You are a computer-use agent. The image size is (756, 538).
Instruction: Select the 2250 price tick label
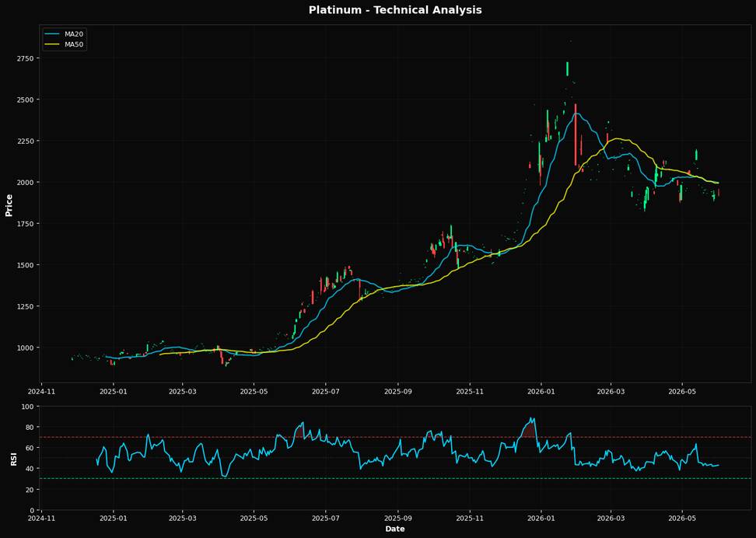[x=25, y=141]
